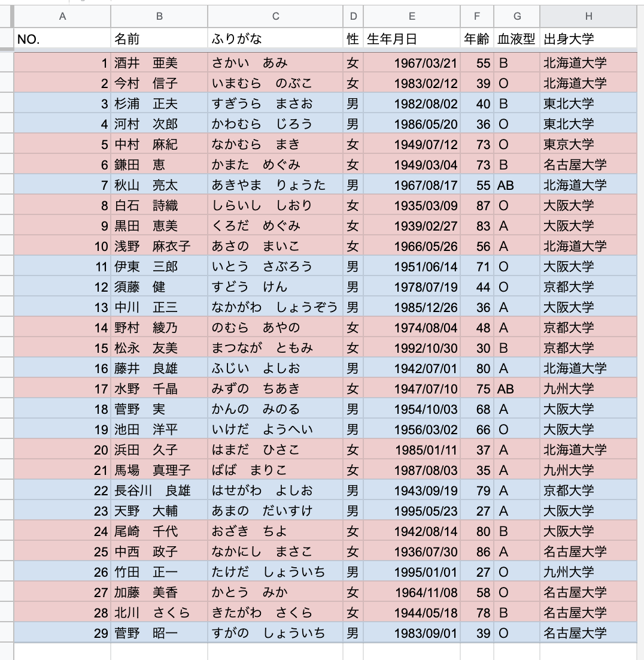Select column E header above 生年月日

point(412,16)
